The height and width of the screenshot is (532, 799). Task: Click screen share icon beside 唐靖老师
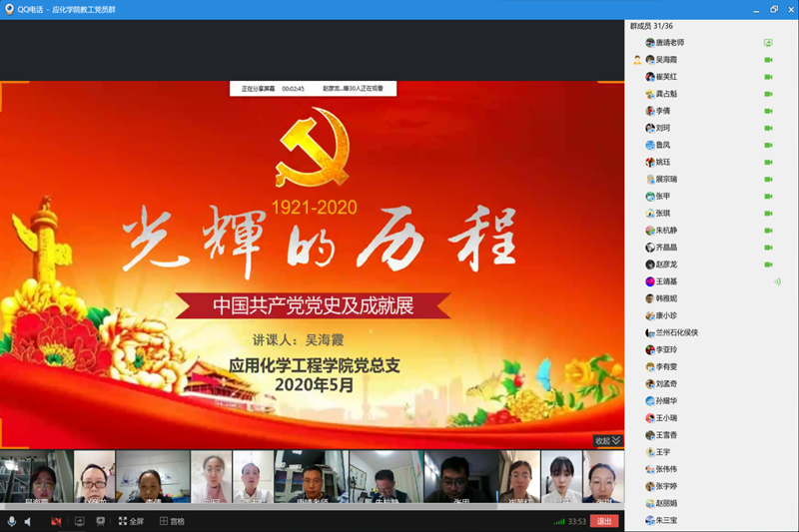point(768,43)
